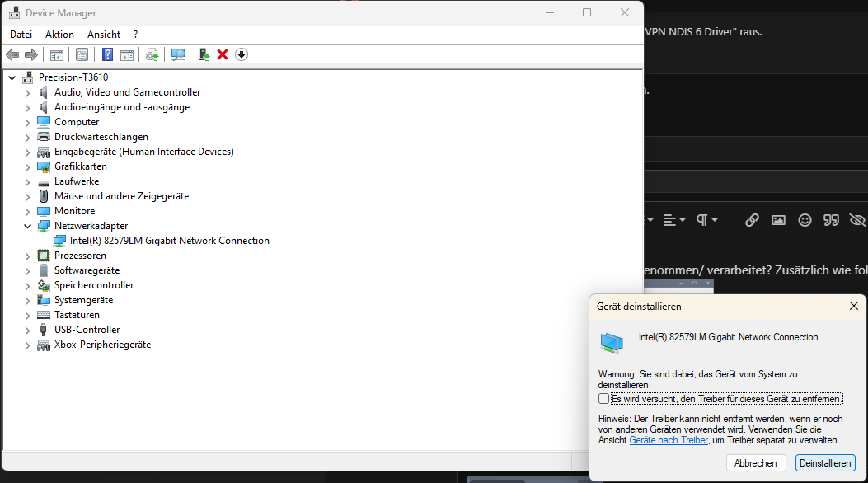
Task: Click the Abbrechen button
Action: click(756, 463)
